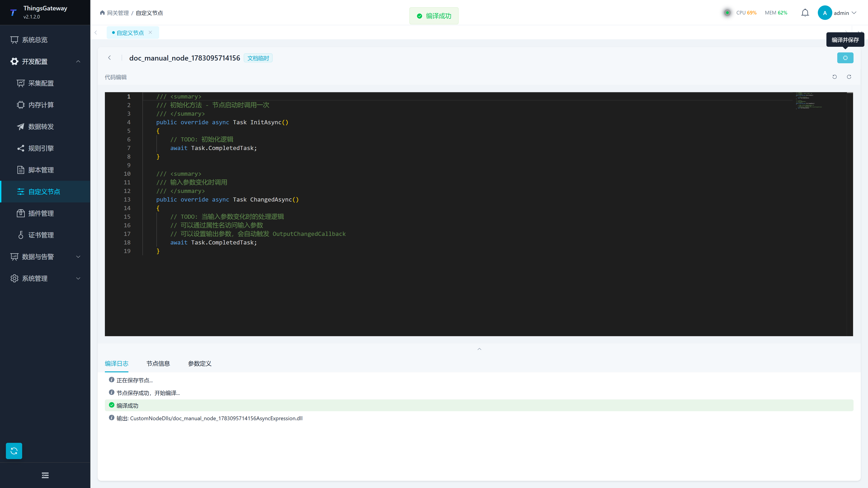
Task: Open 系统总览 in the sidebar
Action: pos(45,40)
